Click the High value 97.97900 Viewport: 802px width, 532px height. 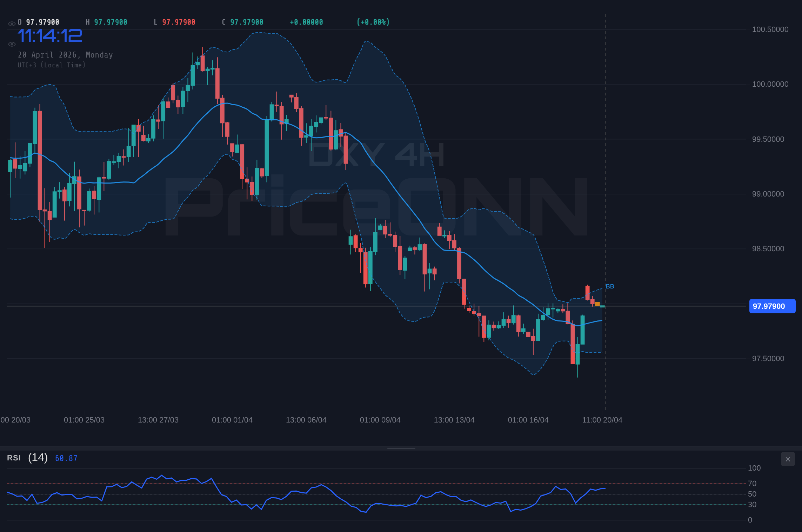[x=111, y=22]
